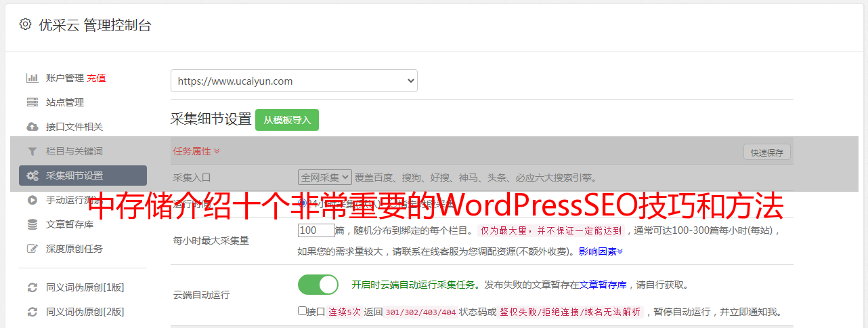Open 同义词伪原创[2版] in the sidebar
This screenshot has width=868, height=328.
coord(85,312)
